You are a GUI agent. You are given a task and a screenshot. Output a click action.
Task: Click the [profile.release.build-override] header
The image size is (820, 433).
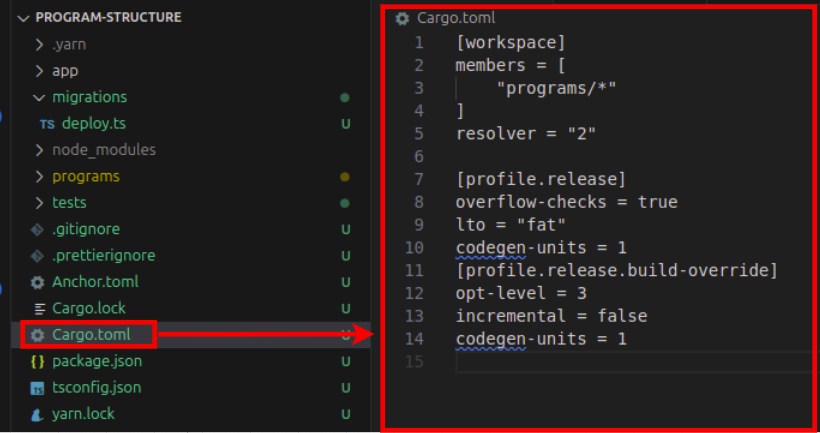[617, 270]
